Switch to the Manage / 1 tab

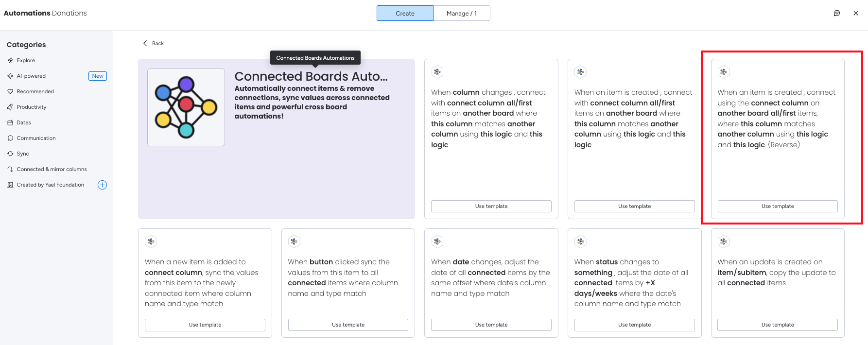point(462,13)
